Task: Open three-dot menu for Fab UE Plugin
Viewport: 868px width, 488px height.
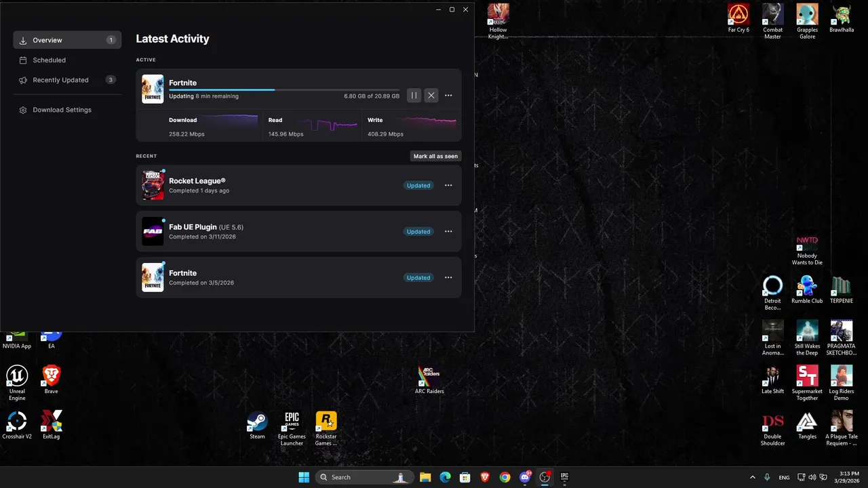Action: point(448,231)
